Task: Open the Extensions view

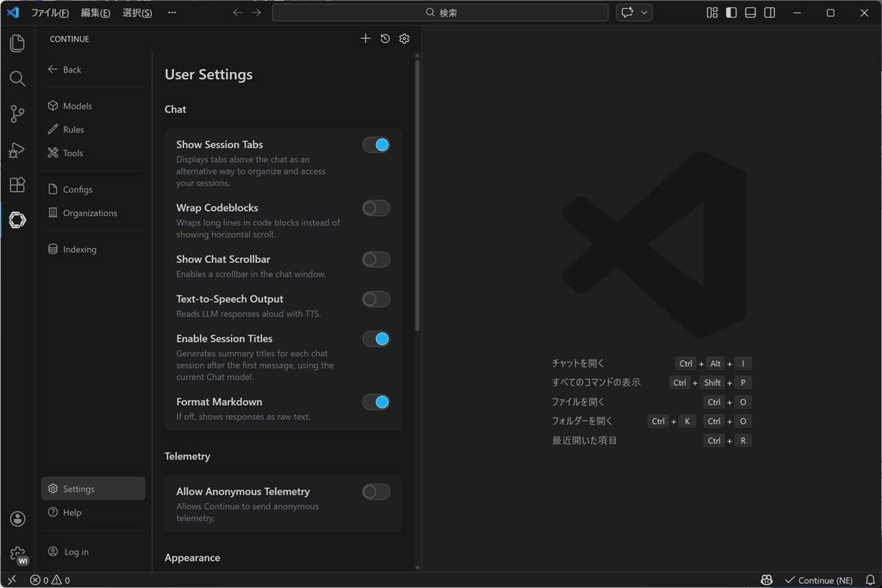Action: [x=17, y=184]
